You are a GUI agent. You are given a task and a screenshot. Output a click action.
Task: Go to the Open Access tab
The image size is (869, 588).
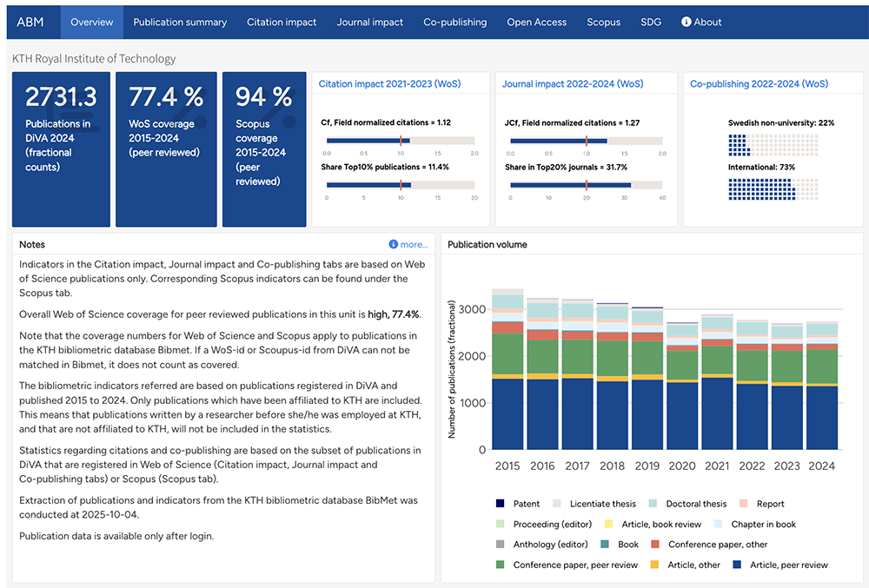tap(536, 22)
